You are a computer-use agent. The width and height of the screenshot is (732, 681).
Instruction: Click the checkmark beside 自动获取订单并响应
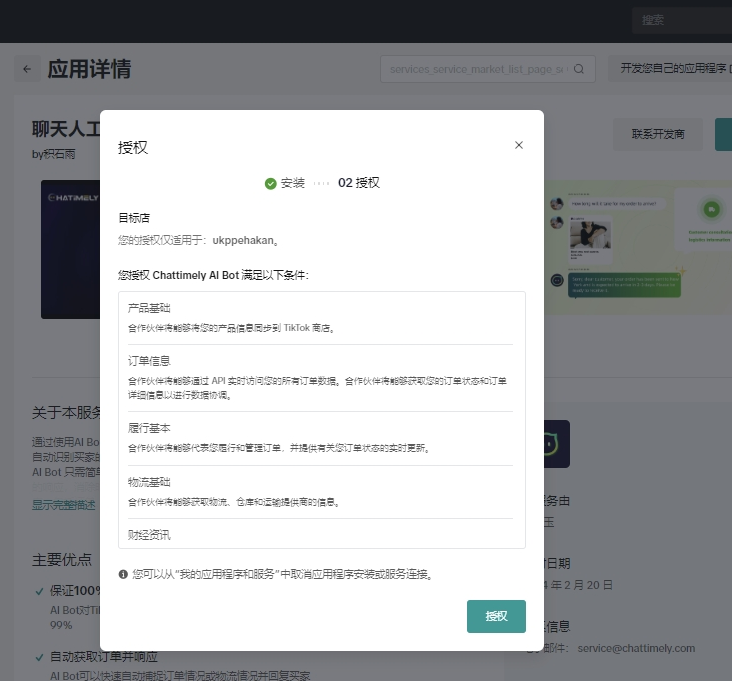click(x=39, y=657)
